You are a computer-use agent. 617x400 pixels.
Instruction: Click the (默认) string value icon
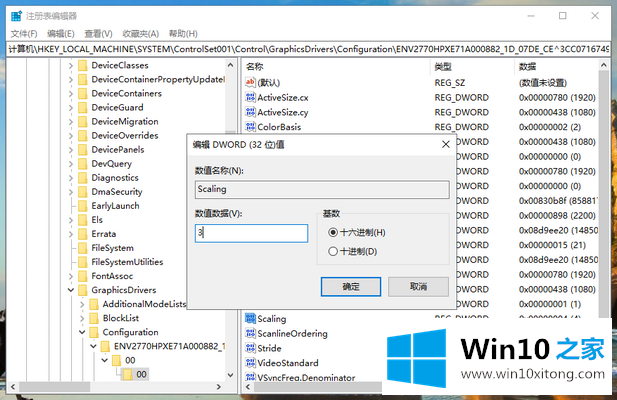pyautogui.click(x=250, y=82)
